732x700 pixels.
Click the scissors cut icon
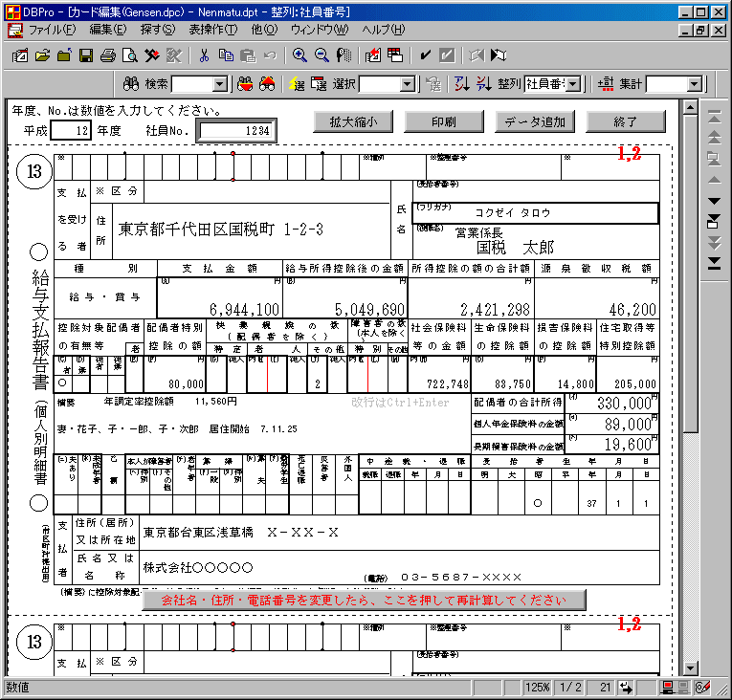pyautogui.click(x=204, y=55)
